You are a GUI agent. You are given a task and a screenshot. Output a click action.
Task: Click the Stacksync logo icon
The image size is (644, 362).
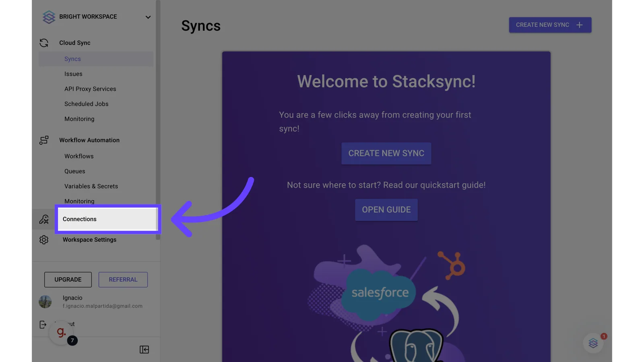(49, 17)
